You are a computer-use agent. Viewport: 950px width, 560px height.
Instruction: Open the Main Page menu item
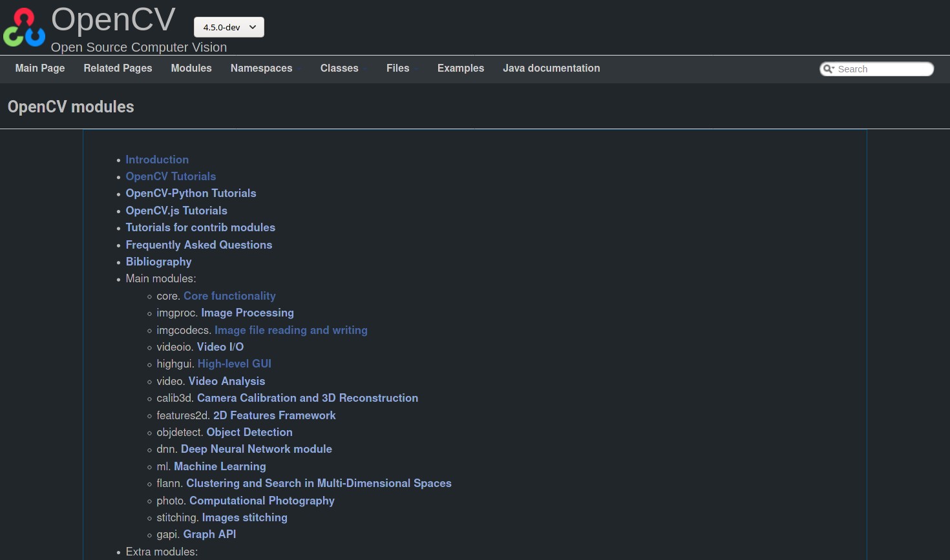click(39, 68)
